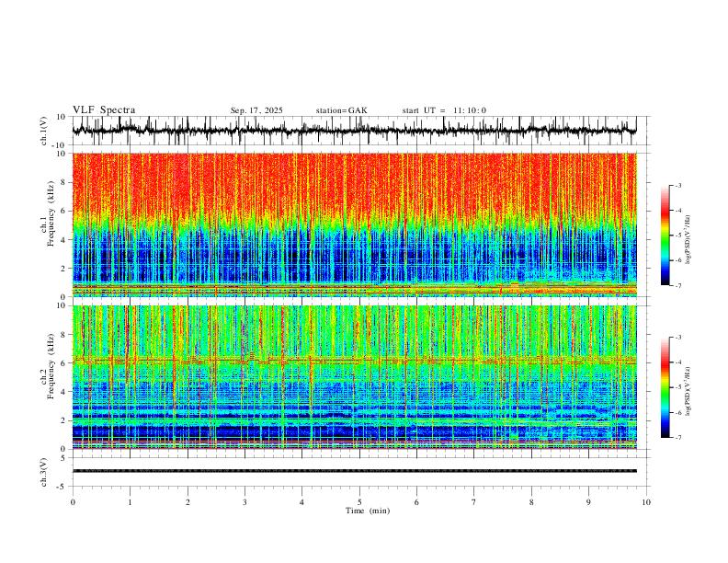Click the ch.1 spectrogram red high-frequency area

(x=355, y=183)
